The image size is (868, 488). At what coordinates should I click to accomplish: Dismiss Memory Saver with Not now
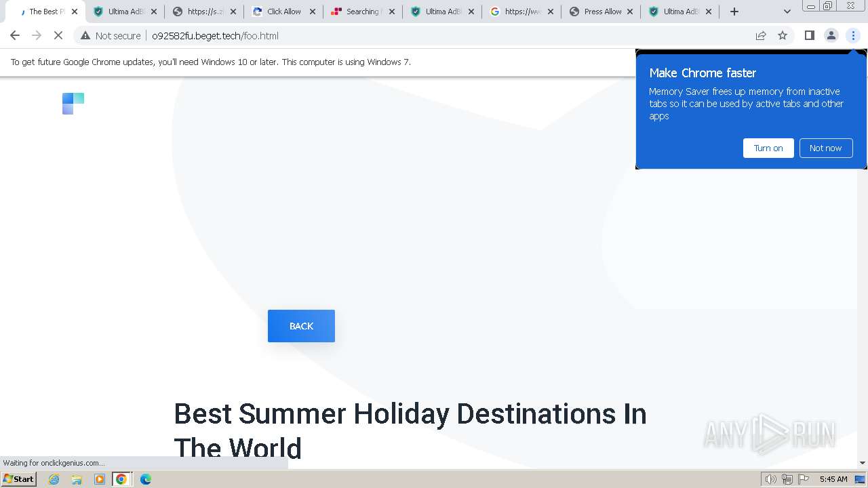(x=825, y=148)
